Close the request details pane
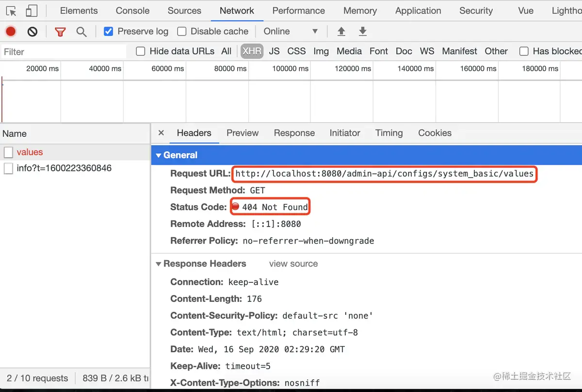This screenshot has width=582, height=392. tap(161, 133)
